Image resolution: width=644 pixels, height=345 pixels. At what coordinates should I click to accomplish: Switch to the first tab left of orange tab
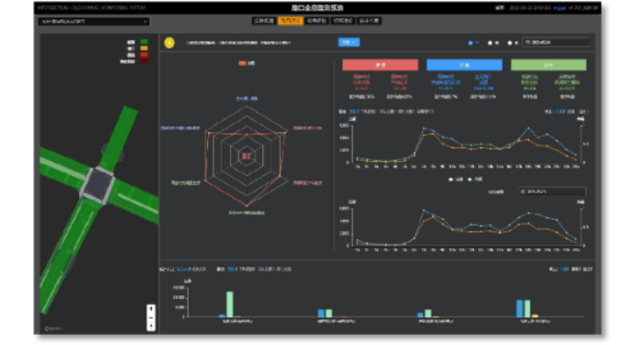pyautogui.click(x=264, y=20)
